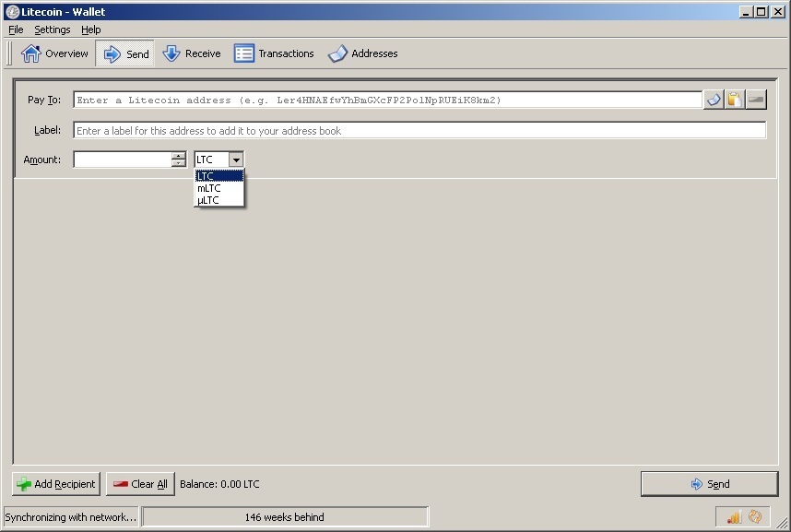Click the Add Recipient button
The image size is (791, 532).
click(x=56, y=483)
